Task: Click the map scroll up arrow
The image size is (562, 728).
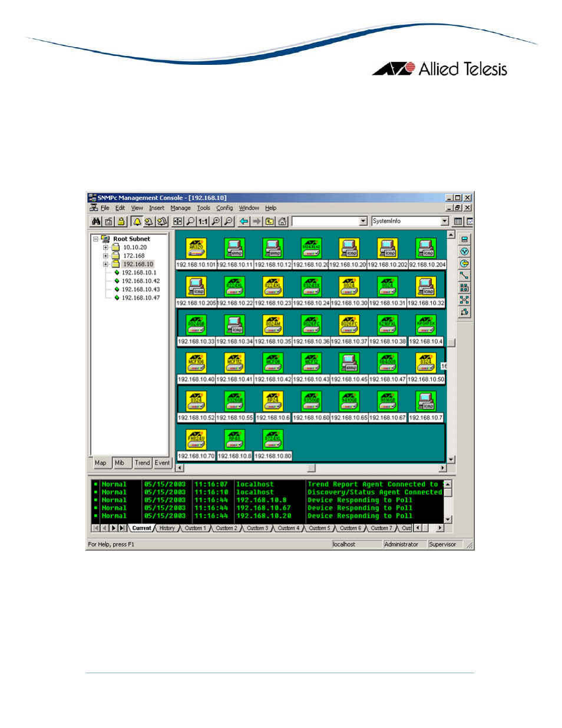Action: coord(451,235)
